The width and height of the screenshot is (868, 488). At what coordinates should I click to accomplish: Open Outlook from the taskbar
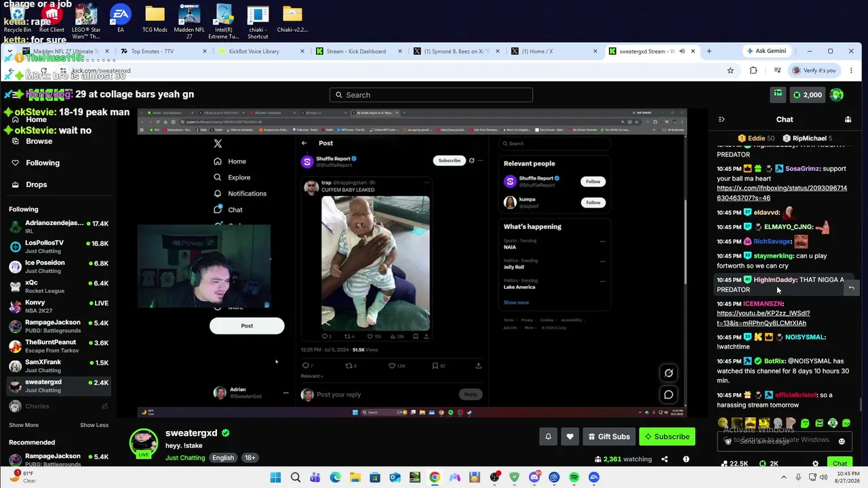395,477
